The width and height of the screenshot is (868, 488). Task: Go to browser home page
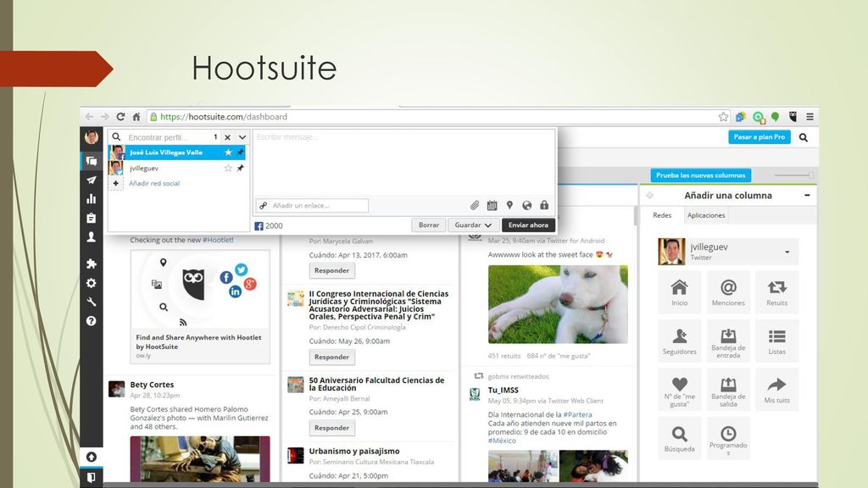point(136,117)
